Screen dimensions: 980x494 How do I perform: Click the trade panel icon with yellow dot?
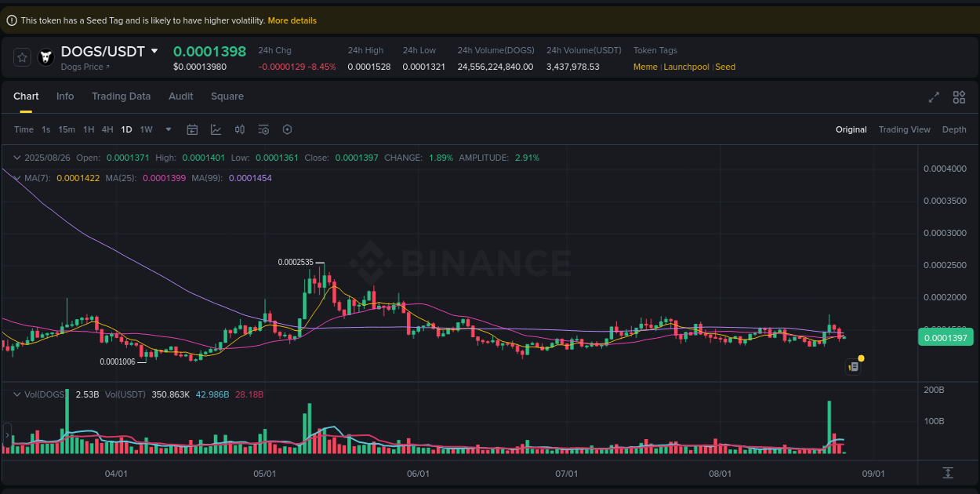pyautogui.click(x=853, y=366)
